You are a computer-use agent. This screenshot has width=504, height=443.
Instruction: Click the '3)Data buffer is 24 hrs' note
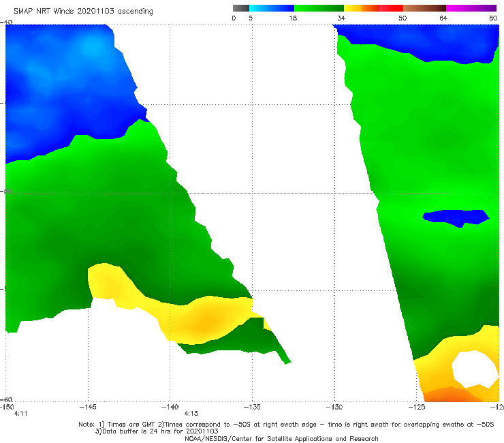click(x=157, y=431)
